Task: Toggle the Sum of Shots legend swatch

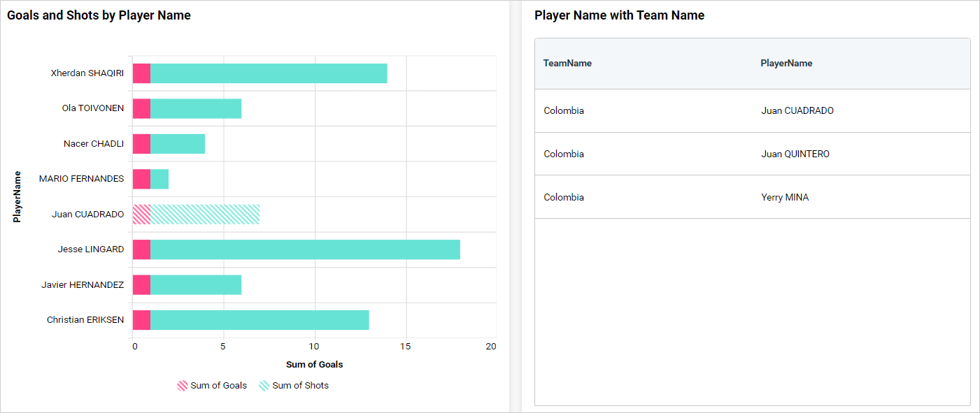Action: point(264,386)
